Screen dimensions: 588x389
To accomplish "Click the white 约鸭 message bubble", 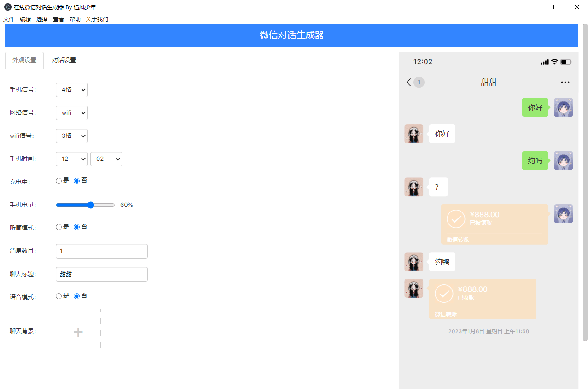I will [x=442, y=262].
